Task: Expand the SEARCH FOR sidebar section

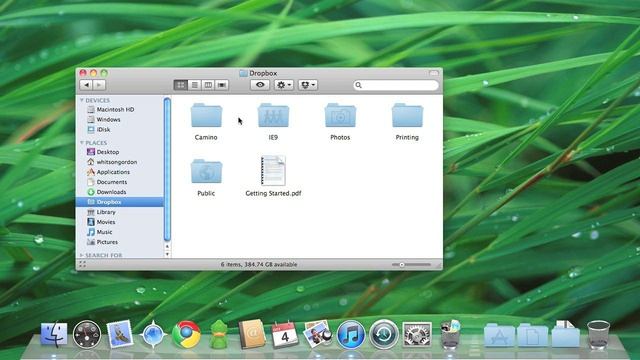Action: click(82, 255)
